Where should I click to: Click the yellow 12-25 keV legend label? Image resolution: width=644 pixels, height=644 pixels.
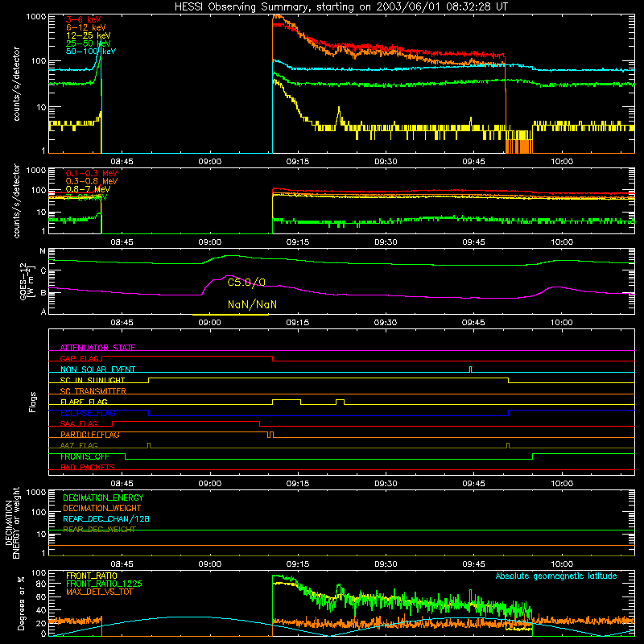pyautogui.click(x=89, y=35)
